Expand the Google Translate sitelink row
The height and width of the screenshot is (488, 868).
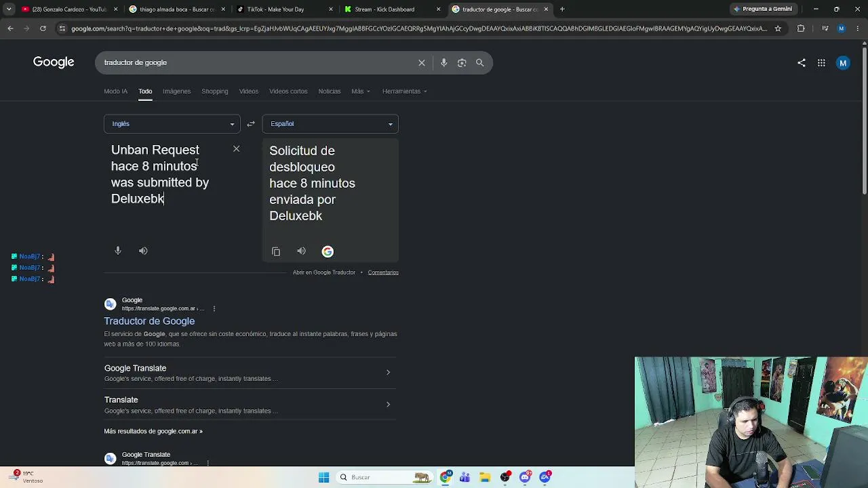(x=250, y=373)
